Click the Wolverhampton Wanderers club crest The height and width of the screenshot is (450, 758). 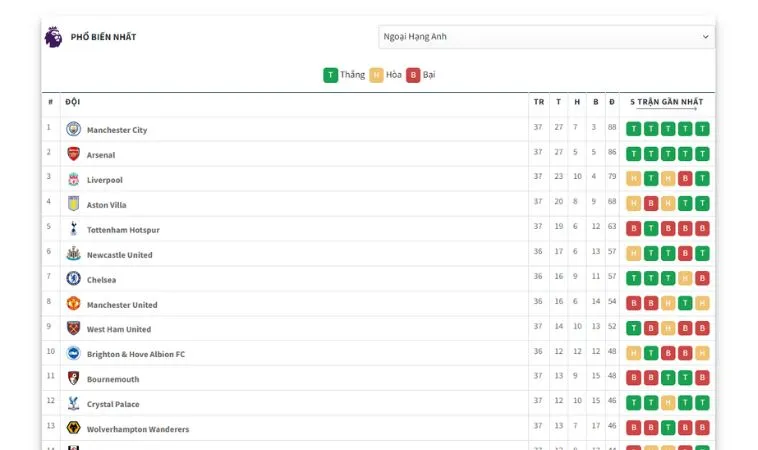(x=73, y=428)
